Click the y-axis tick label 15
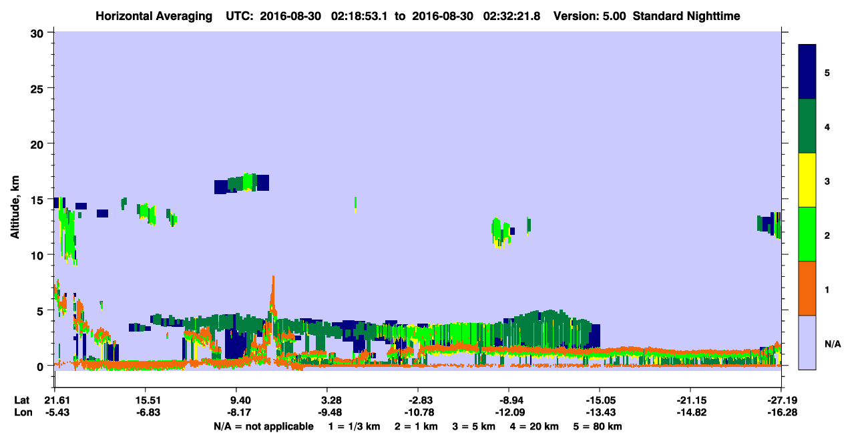The width and height of the screenshot is (868, 445). click(x=39, y=199)
